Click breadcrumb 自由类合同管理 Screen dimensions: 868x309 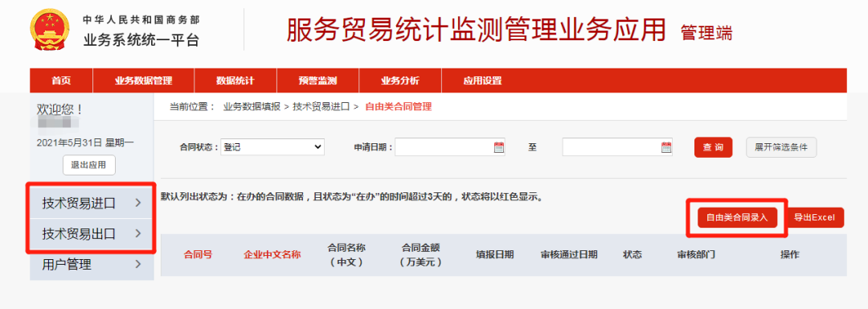tap(399, 107)
